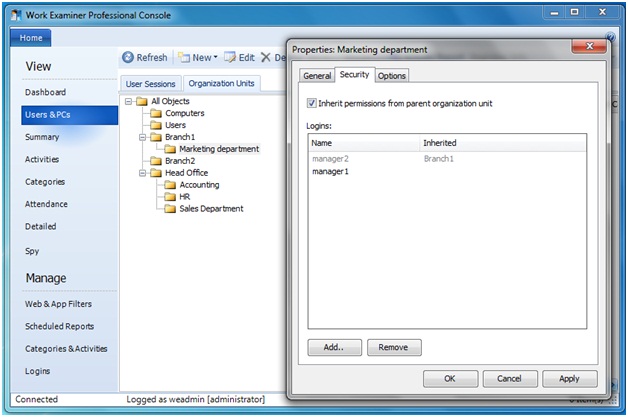Click the Head Office folder icon

156,173
